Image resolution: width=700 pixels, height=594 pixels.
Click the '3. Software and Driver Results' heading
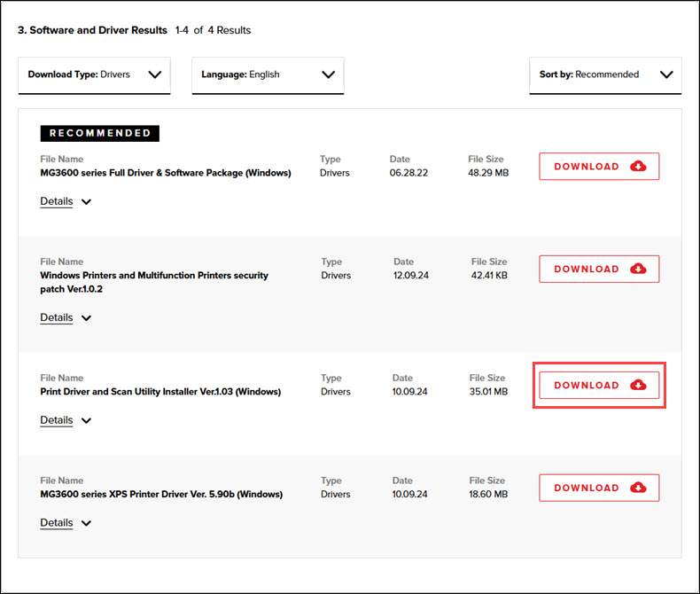92,30
